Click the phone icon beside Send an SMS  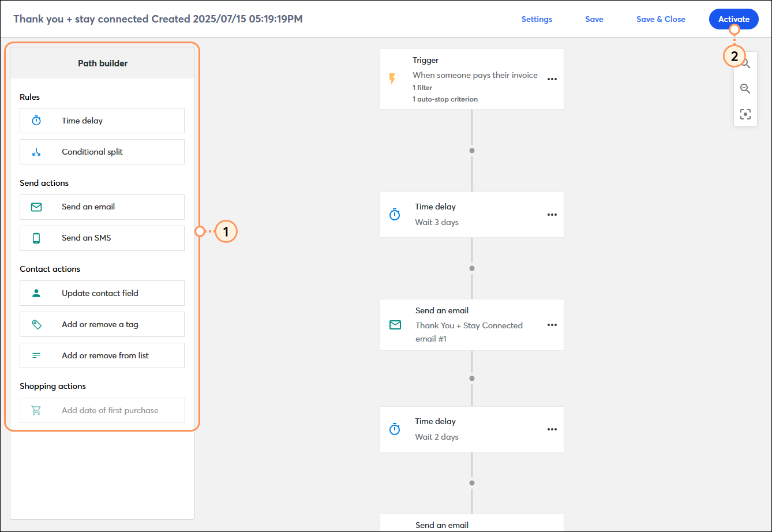pyautogui.click(x=36, y=238)
